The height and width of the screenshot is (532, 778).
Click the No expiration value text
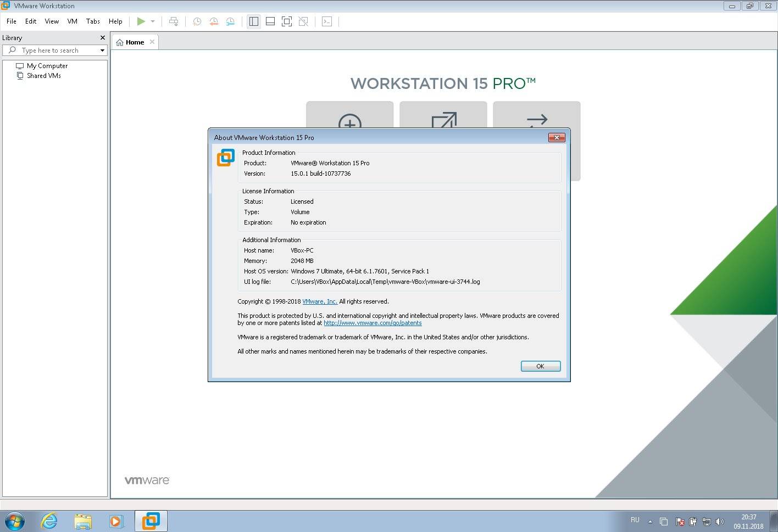(x=308, y=222)
